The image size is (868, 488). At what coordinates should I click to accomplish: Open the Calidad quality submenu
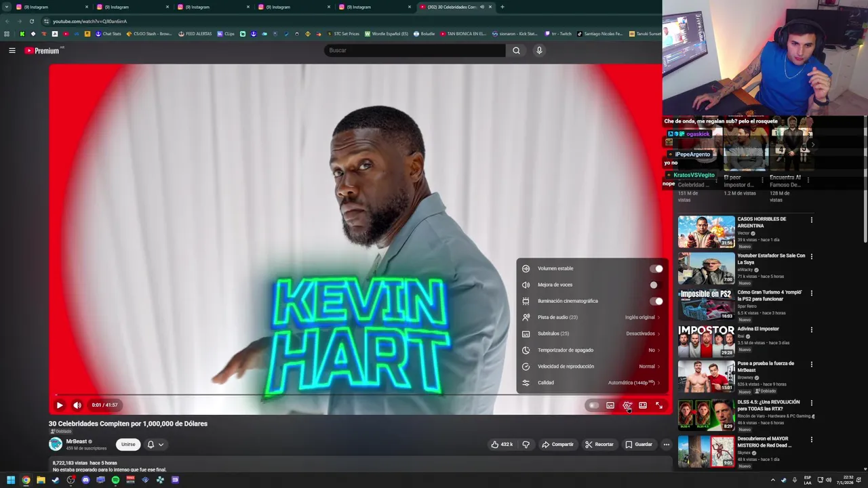point(592,382)
